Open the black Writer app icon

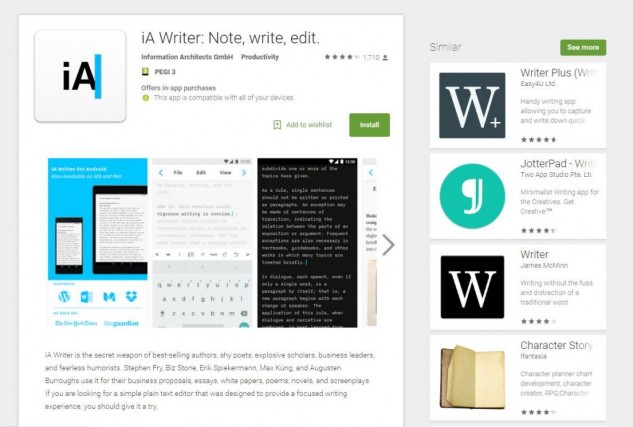(472, 287)
